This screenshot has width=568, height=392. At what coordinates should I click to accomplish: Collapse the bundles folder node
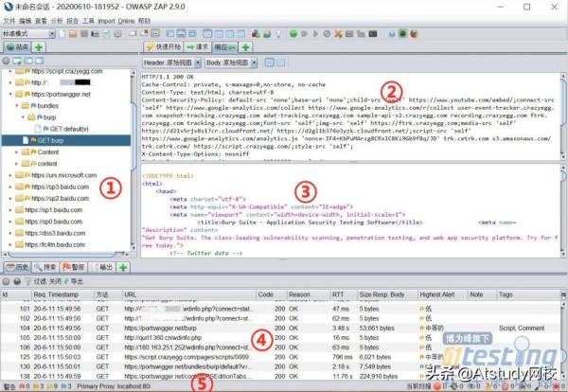tap(17, 106)
